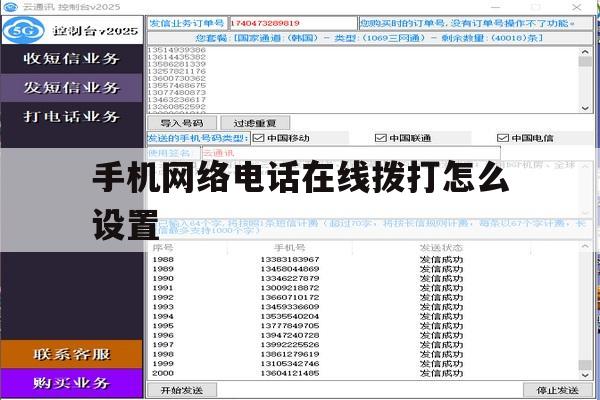Click number 13600730362 in the import list
Screen dimensions: 600x400
pyautogui.click(x=177, y=78)
